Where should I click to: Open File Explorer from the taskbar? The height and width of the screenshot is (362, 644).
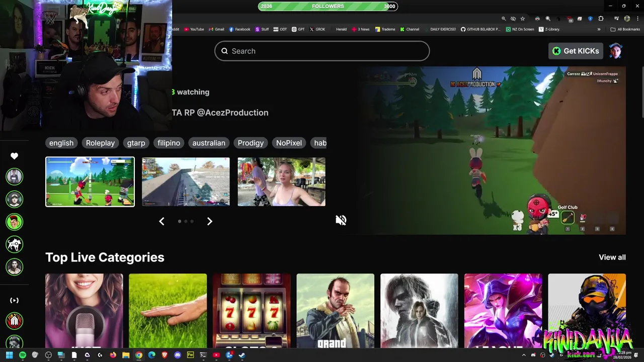(x=126, y=355)
